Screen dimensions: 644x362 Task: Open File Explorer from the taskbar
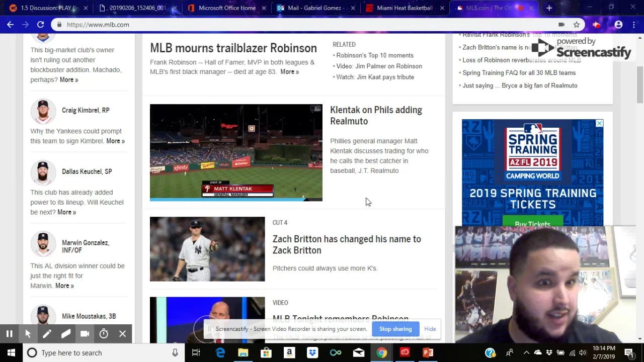(x=243, y=353)
